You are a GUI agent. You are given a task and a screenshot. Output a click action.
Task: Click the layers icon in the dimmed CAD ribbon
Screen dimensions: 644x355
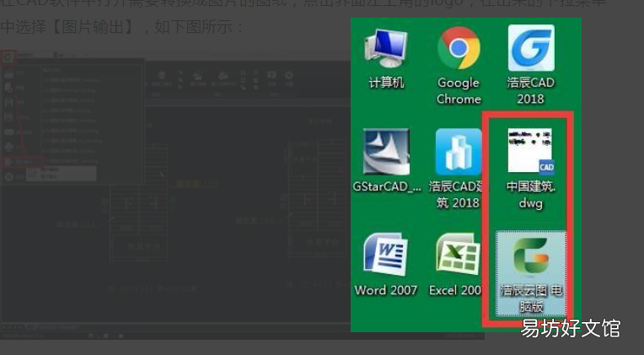pyautogui.click(x=162, y=75)
